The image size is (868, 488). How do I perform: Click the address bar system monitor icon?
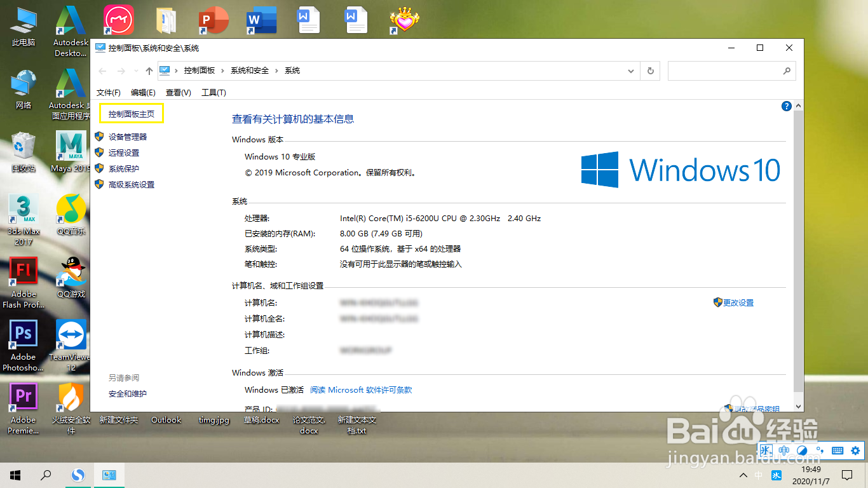point(165,71)
